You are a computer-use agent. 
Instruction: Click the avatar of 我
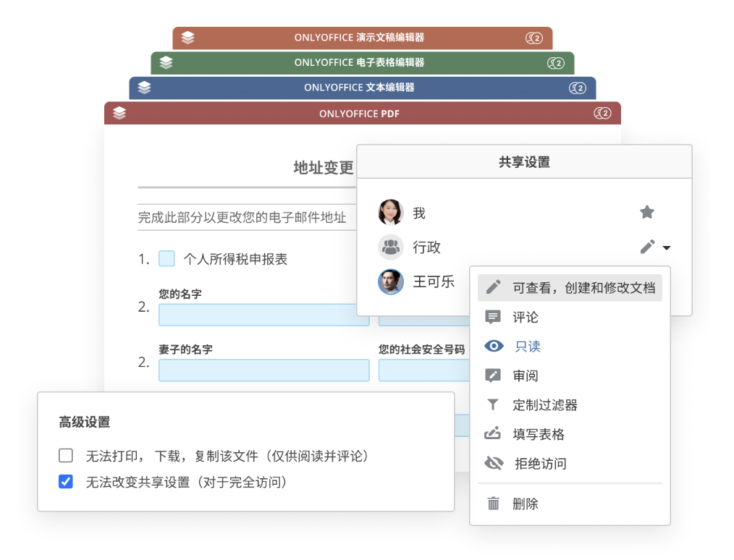[x=390, y=213]
